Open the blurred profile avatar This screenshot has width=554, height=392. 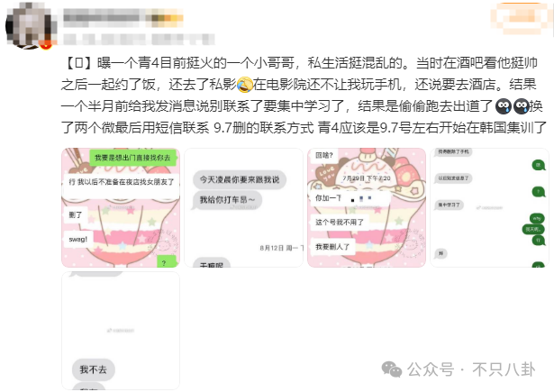tap(28, 25)
